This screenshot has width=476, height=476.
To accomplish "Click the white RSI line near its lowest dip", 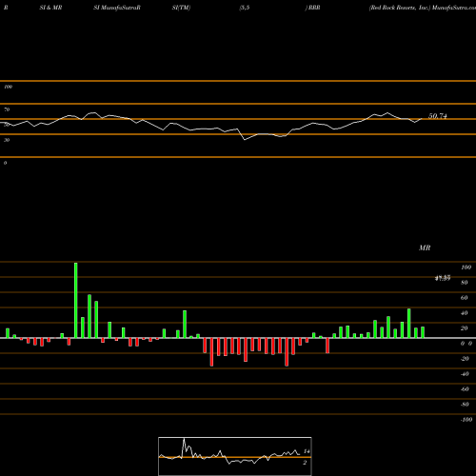I will 245,139.
